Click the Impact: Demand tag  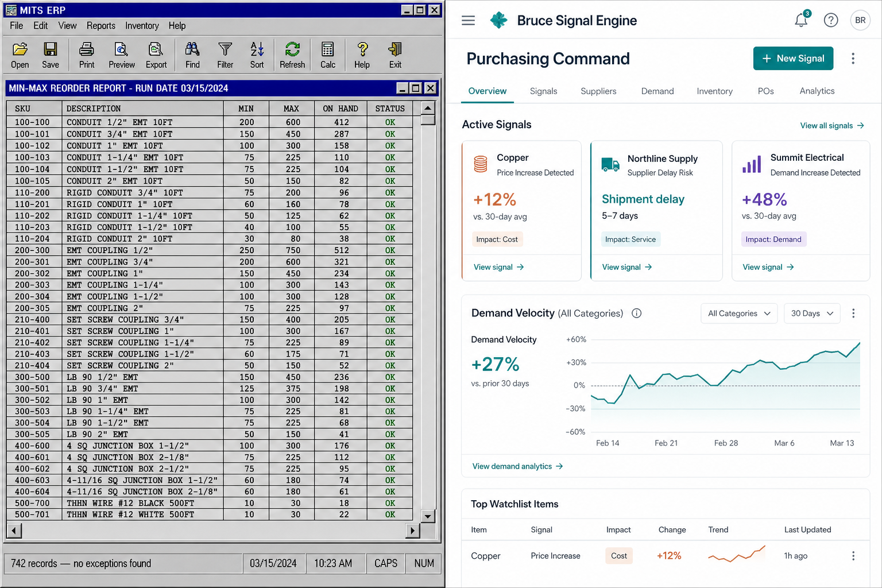point(773,239)
